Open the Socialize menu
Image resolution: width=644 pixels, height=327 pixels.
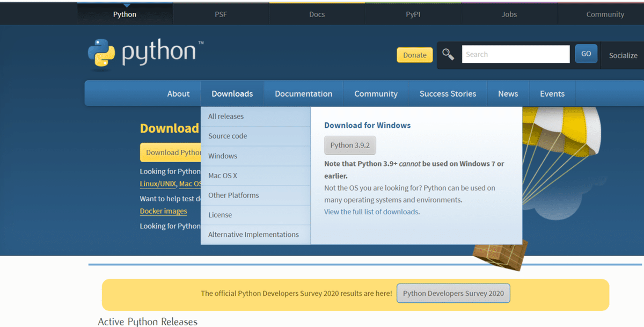click(x=623, y=55)
